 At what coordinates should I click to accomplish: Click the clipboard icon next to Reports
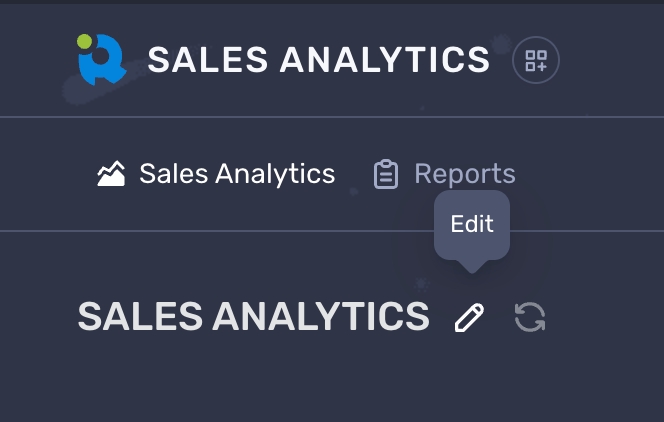coord(385,174)
